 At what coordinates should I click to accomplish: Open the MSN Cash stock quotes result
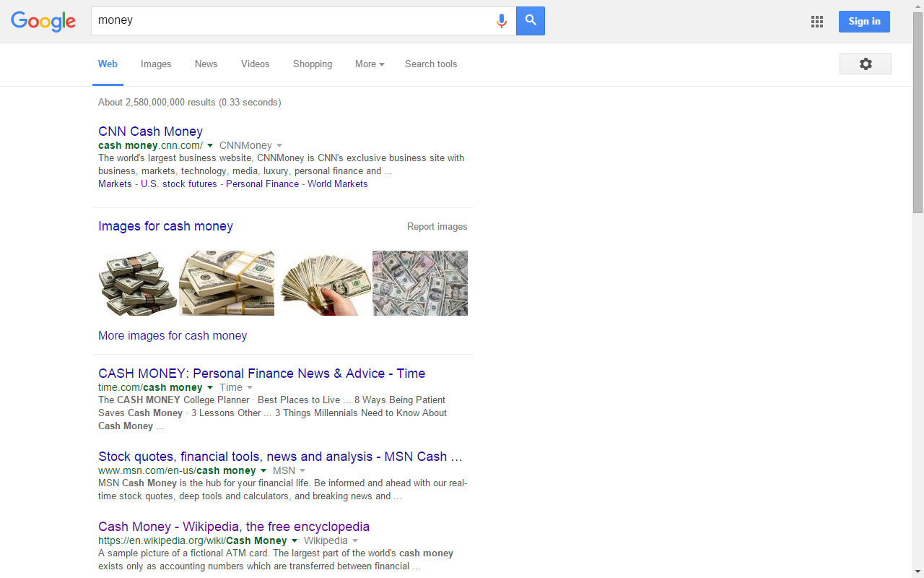pos(280,457)
